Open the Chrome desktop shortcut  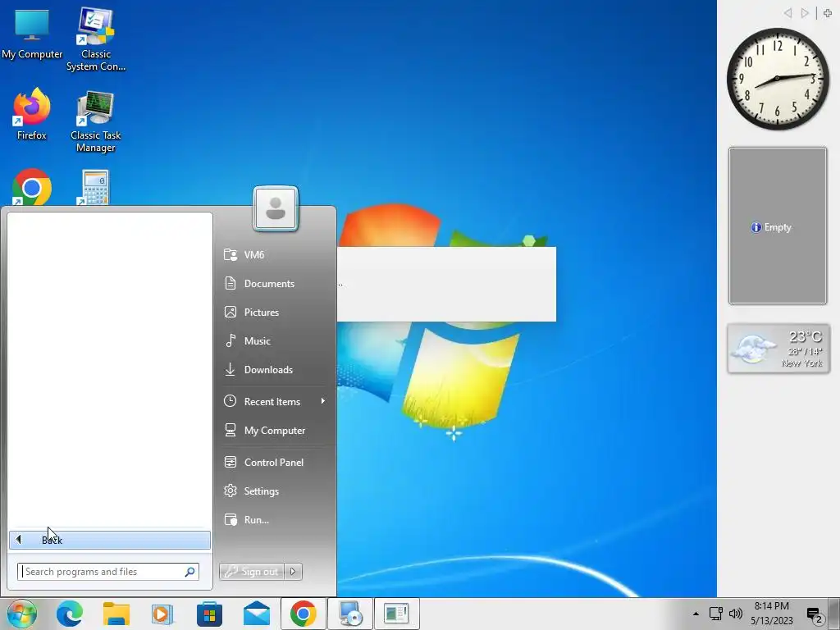32,188
